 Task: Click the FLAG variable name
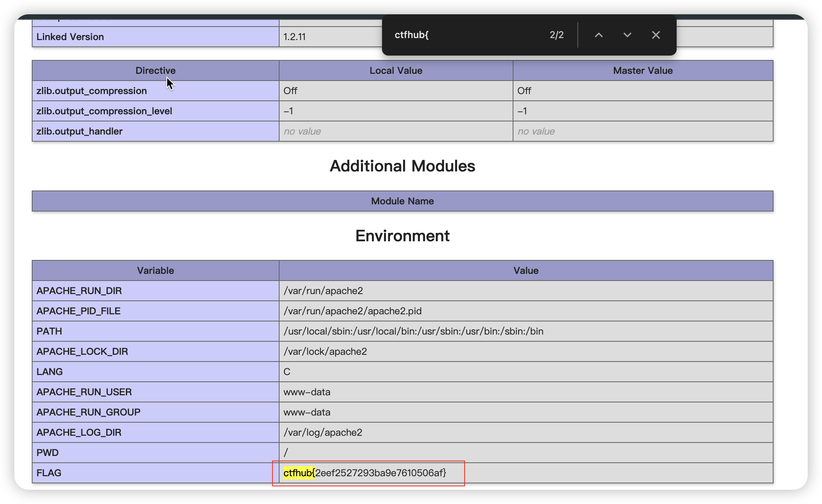pyautogui.click(x=49, y=473)
